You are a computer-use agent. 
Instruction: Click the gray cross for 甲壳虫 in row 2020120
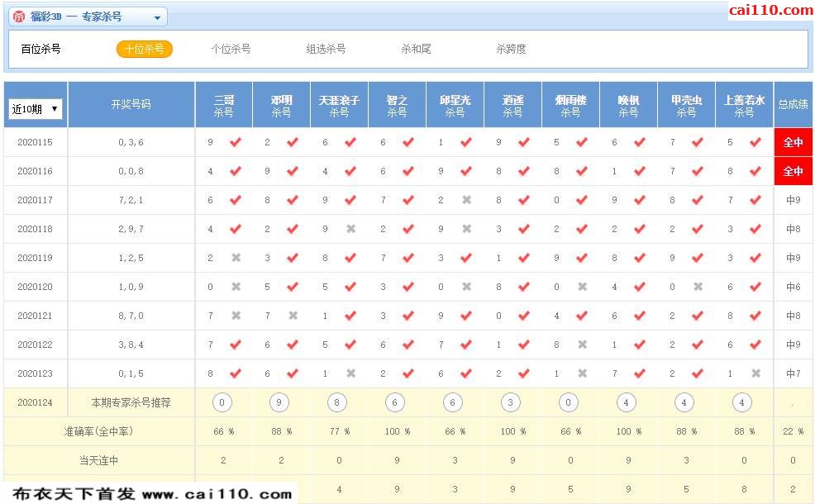click(698, 287)
